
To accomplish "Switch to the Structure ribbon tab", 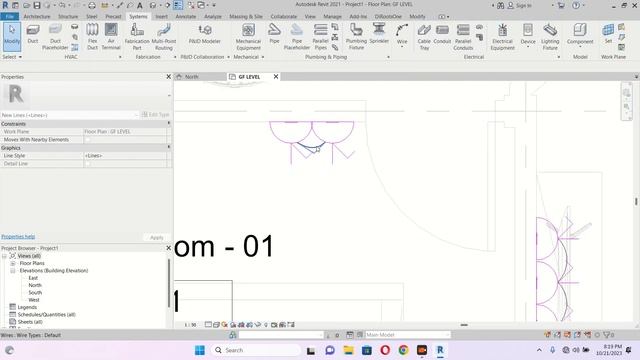I will [68, 16].
